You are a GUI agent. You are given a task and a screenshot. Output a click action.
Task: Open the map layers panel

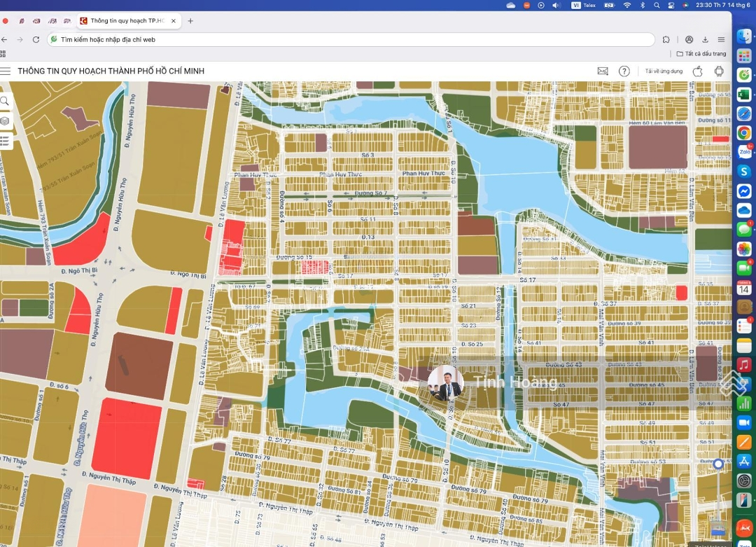coord(5,121)
